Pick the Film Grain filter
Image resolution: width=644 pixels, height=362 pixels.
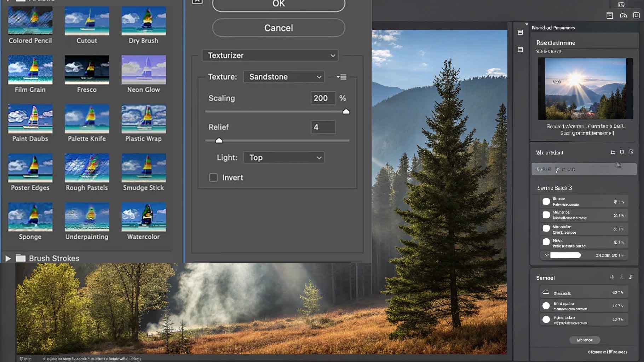pos(30,70)
